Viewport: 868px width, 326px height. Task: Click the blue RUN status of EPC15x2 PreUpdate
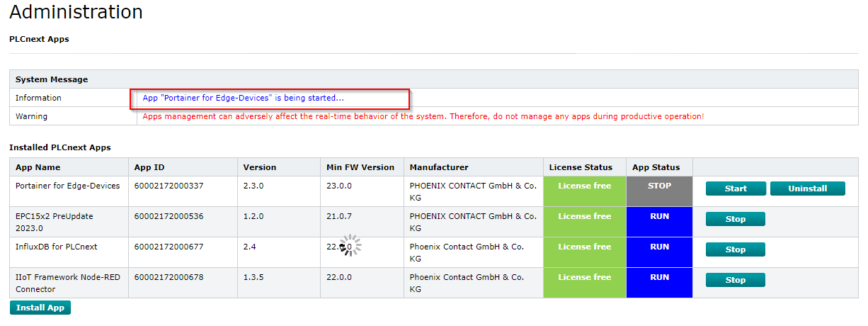tap(659, 222)
